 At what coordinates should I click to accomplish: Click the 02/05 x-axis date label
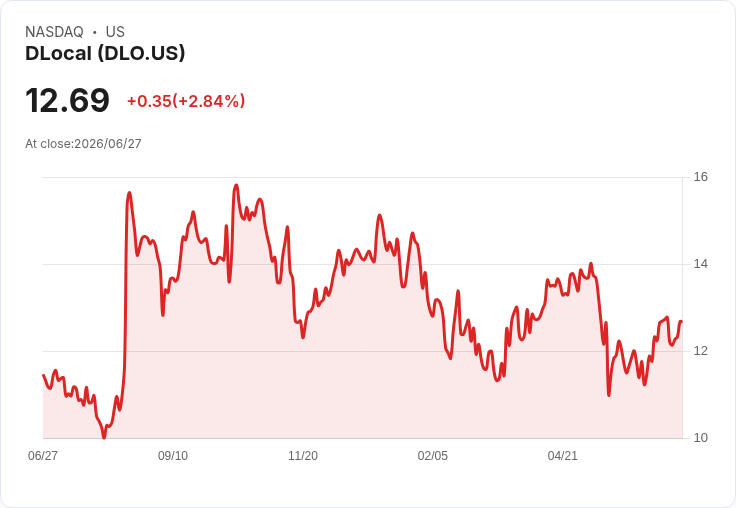433,456
